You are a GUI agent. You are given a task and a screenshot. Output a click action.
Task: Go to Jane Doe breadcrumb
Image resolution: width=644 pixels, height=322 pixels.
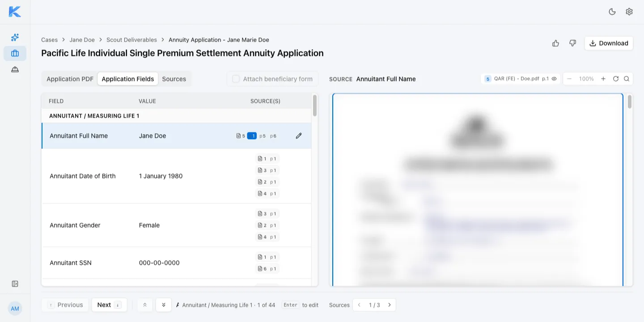point(82,40)
